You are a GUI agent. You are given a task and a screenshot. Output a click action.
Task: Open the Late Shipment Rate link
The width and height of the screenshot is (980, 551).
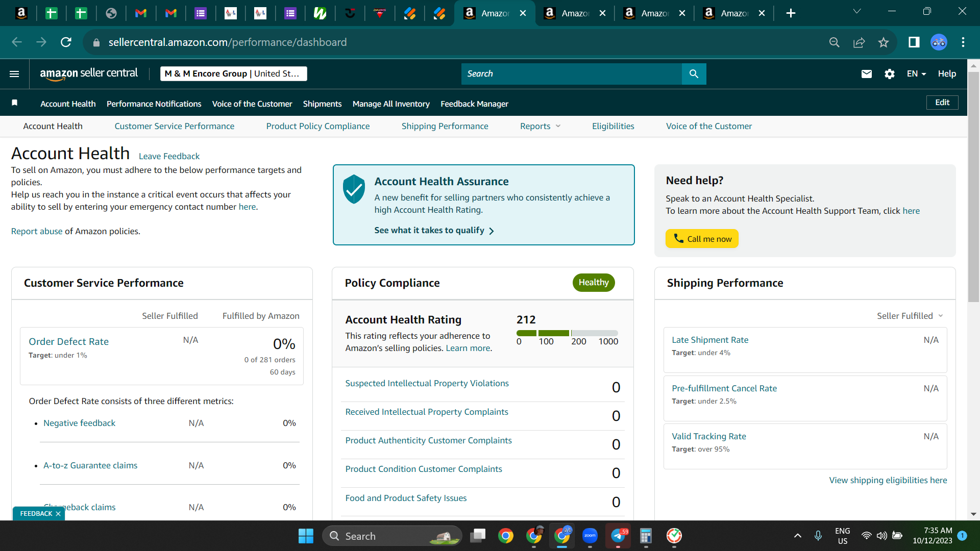710,340
